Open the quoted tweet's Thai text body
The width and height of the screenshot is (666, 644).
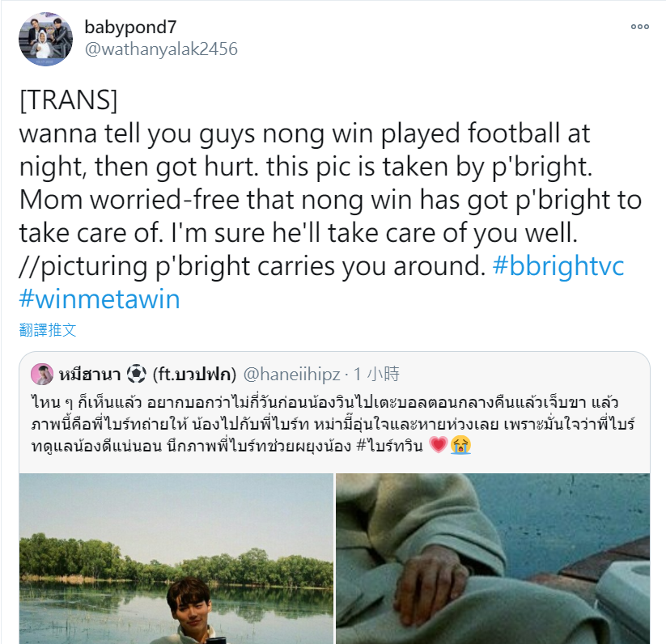(x=333, y=424)
